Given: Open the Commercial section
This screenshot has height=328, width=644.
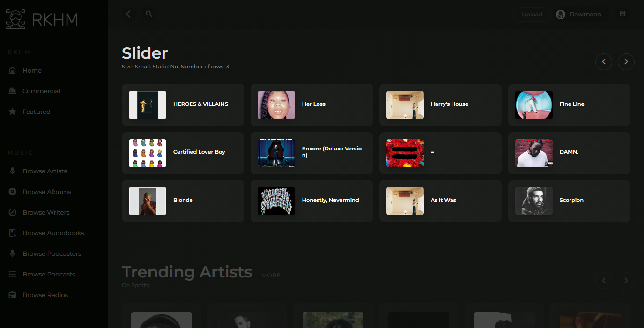Looking at the screenshot, I should [41, 91].
